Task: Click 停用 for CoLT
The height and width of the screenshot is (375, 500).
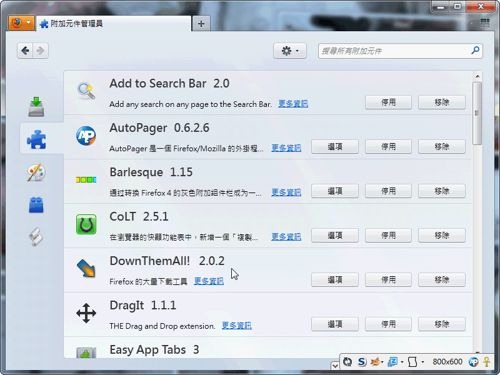Action: pos(388,235)
